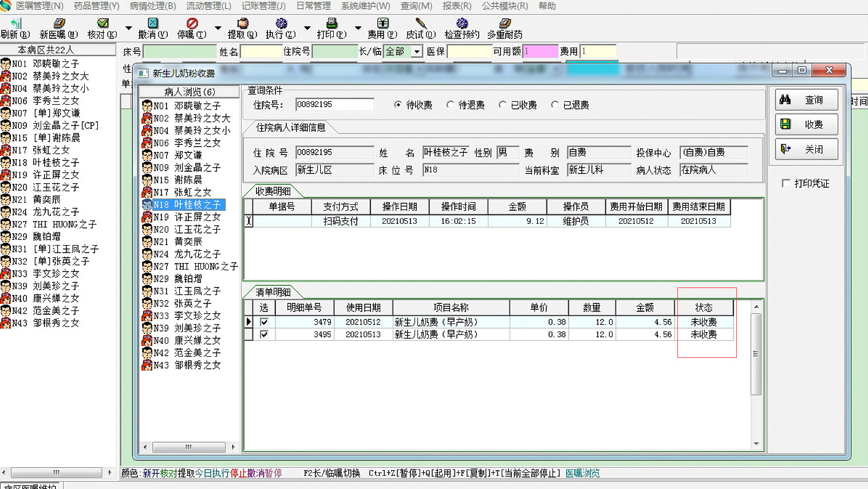
Task: Open 新医嘱 new order icon
Action: [58, 23]
